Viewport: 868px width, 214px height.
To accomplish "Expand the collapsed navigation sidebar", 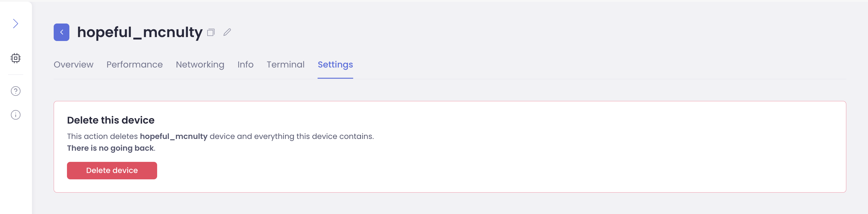I will (x=15, y=23).
